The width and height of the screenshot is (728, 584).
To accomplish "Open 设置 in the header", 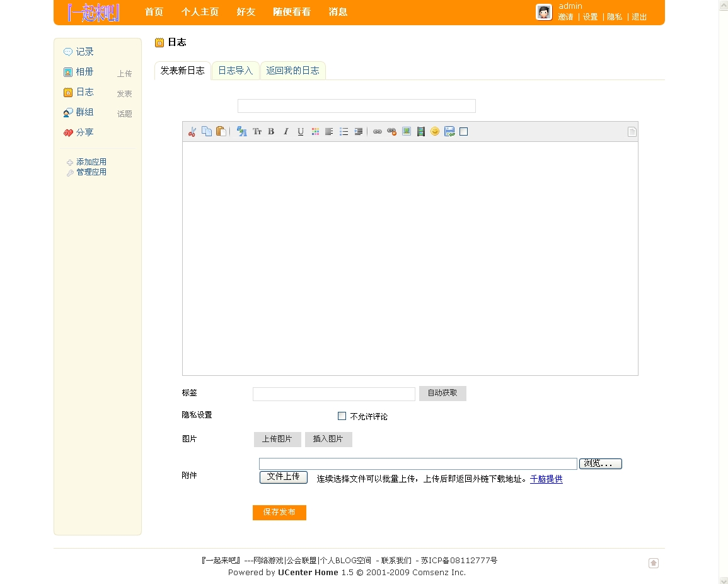I will [590, 17].
